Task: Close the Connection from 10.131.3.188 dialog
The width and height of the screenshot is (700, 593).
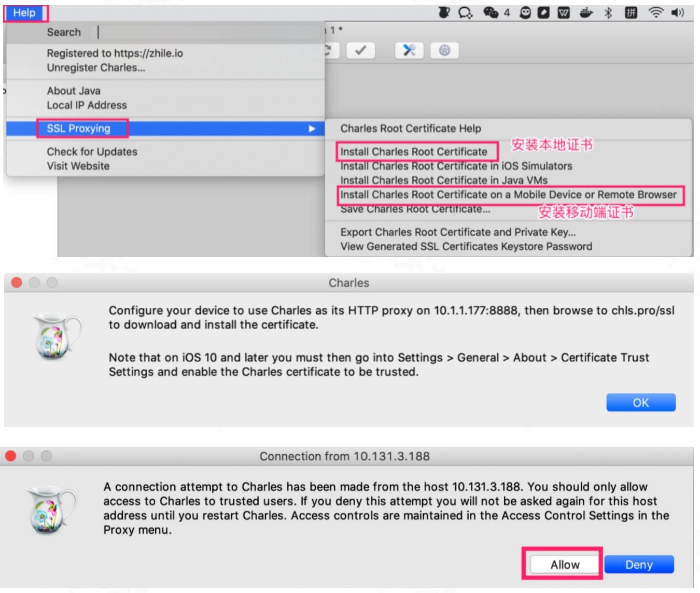Action: point(10,456)
